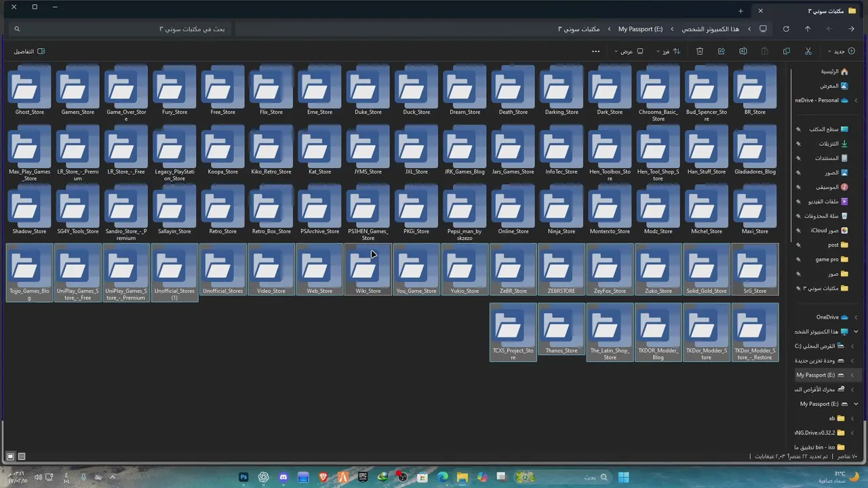
Task: Open the Sort (فرز) dropdown
Action: [668, 52]
